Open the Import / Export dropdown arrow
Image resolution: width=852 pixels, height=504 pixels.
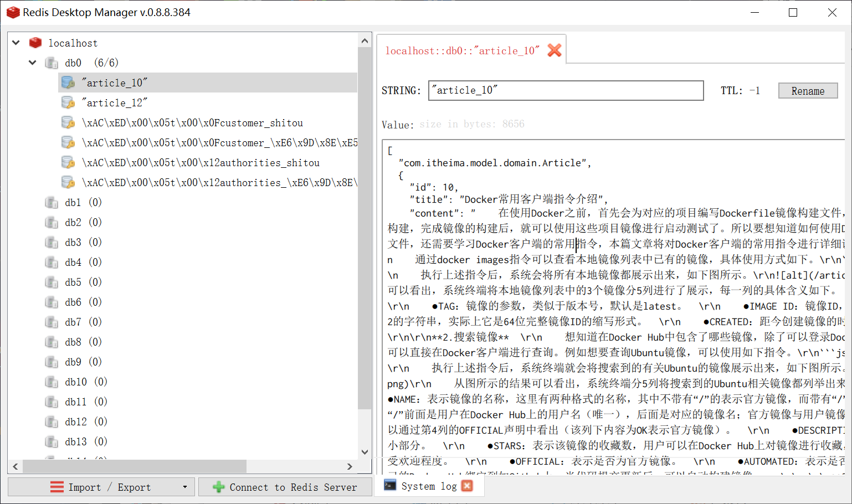pyautogui.click(x=184, y=487)
